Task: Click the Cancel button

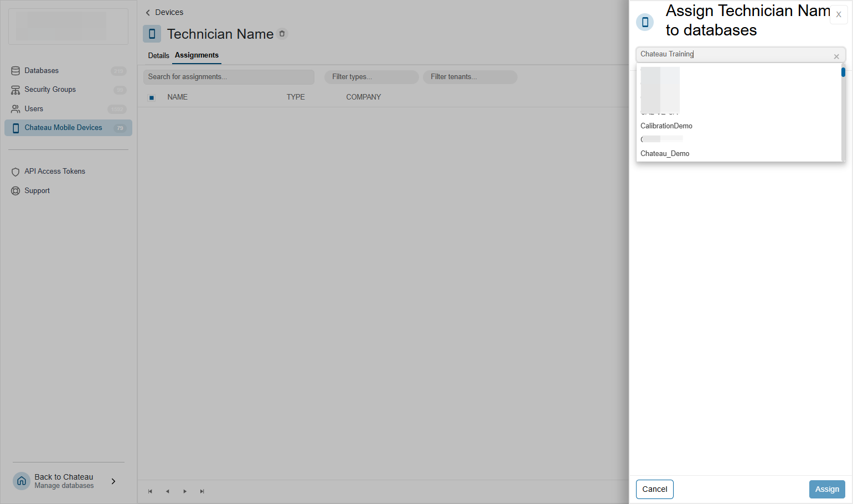Action: coord(655,489)
